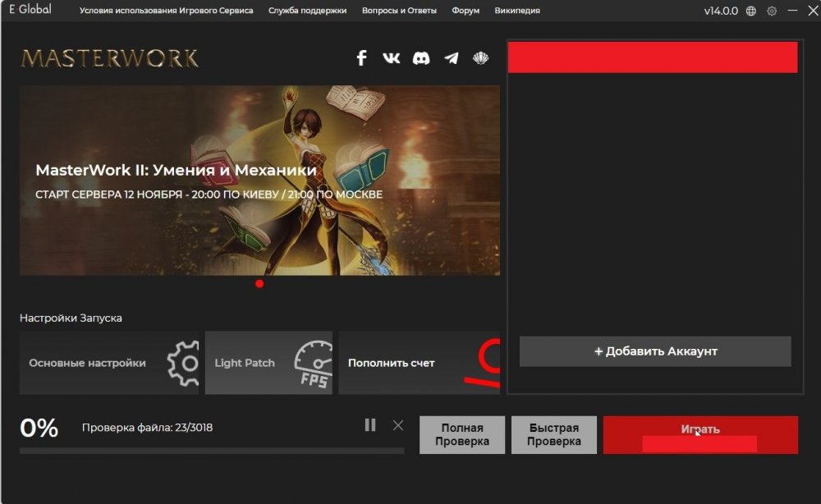This screenshot has width=821, height=504.
Task: Open the Facebook social link icon
Action: click(361, 58)
